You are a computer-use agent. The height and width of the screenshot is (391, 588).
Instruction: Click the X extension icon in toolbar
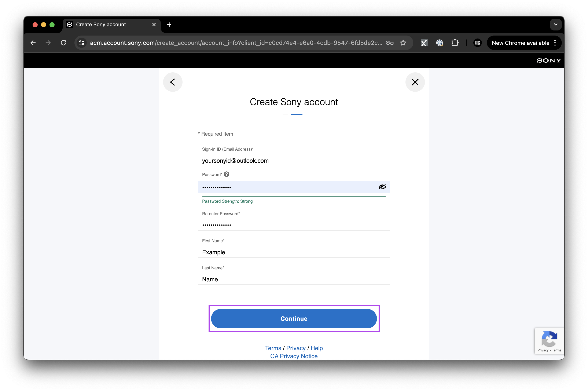point(424,43)
